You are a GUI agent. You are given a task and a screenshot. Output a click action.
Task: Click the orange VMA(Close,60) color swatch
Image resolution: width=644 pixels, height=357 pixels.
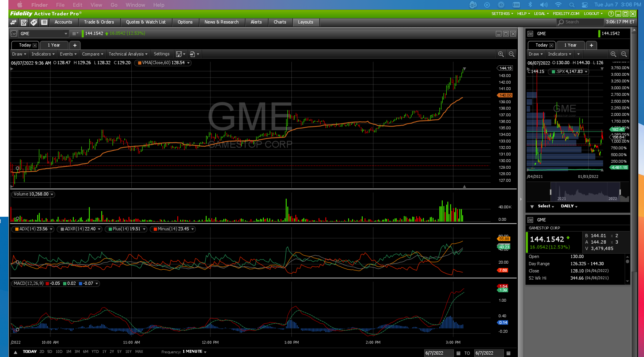click(139, 63)
